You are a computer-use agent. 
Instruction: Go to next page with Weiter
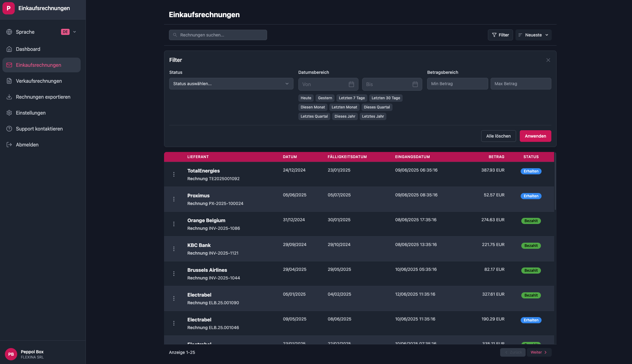click(x=539, y=352)
